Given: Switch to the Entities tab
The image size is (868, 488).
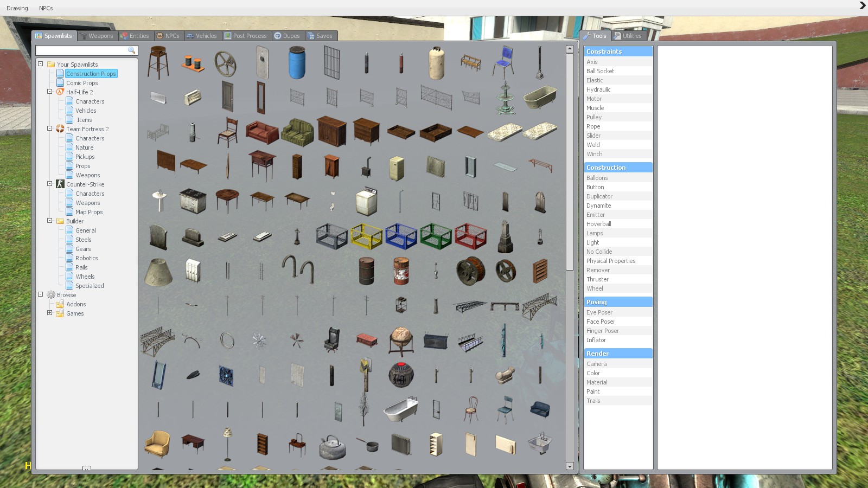Looking at the screenshot, I should pos(135,36).
